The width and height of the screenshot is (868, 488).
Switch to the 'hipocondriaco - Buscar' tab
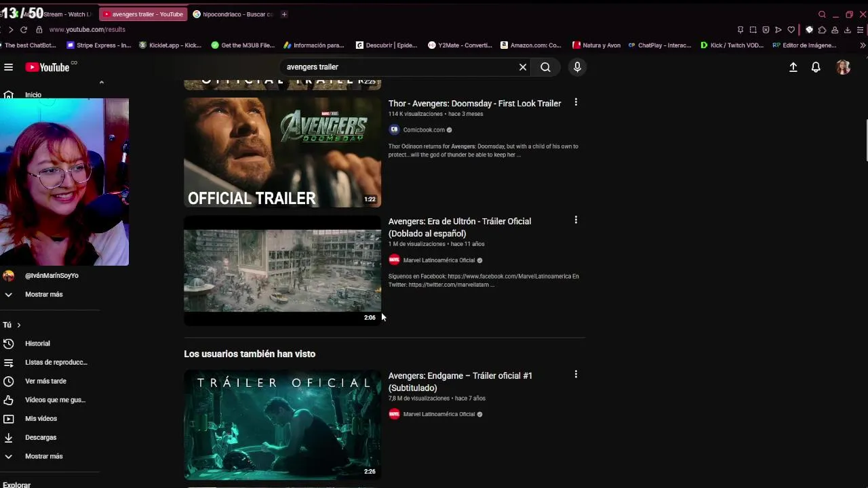click(x=233, y=14)
